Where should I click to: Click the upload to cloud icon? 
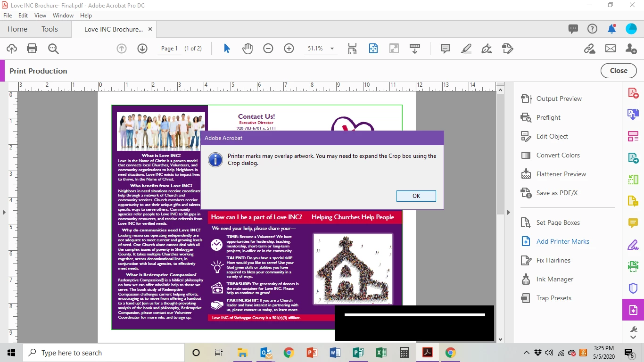point(12,49)
